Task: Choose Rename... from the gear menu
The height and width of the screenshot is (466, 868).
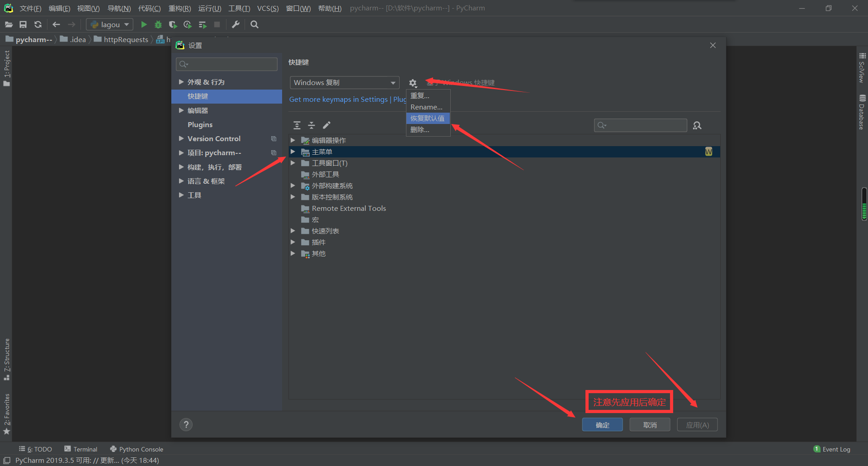Action: pos(428,107)
